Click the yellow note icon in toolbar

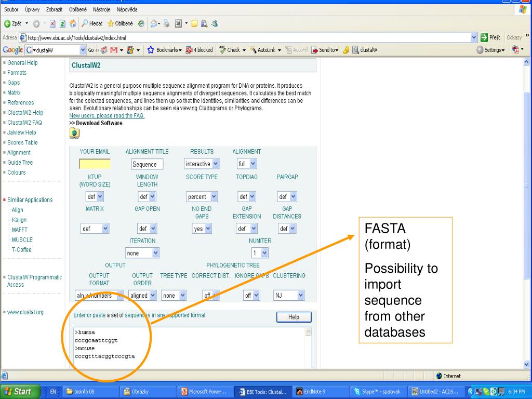pyautogui.click(x=194, y=23)
